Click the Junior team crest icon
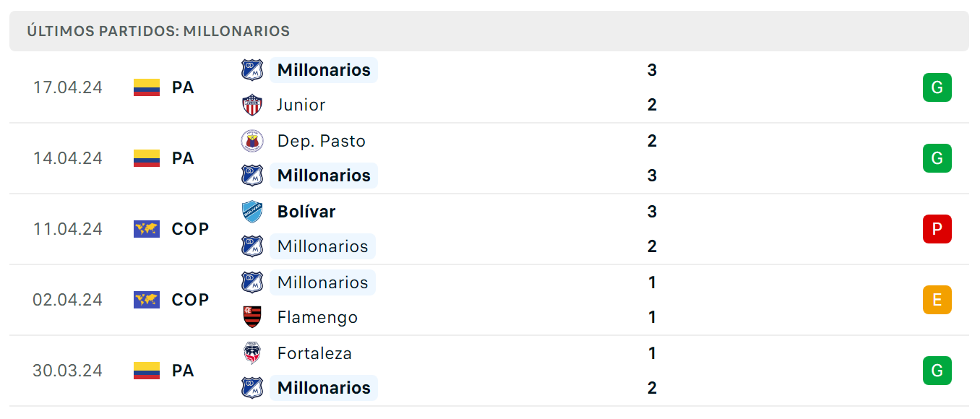The image size is (980, 419). click(252, 105)
